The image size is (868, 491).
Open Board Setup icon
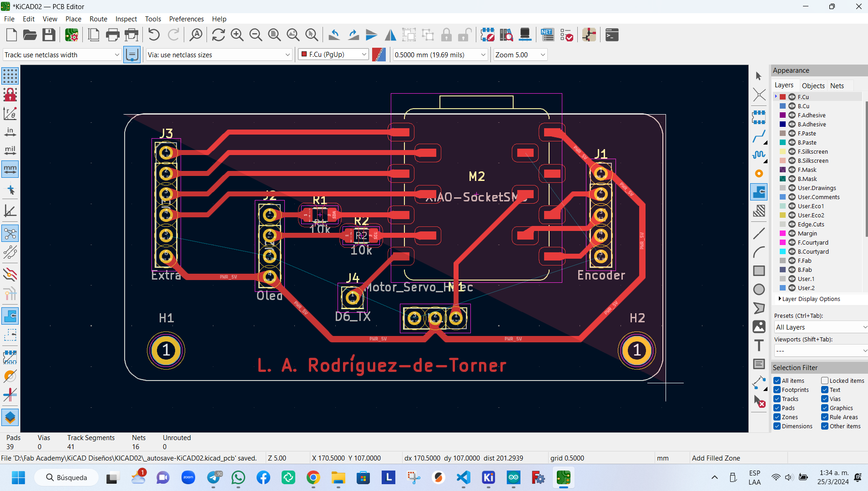[71, 35]
